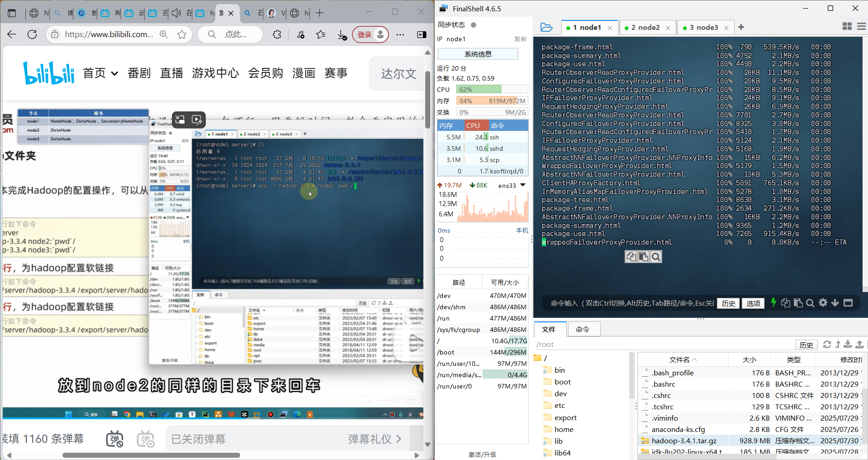Image resolution: width=868 pixels, height=460 pixels.
Task: Click the copy icon below the system monitor
Action: pos(631,257)
